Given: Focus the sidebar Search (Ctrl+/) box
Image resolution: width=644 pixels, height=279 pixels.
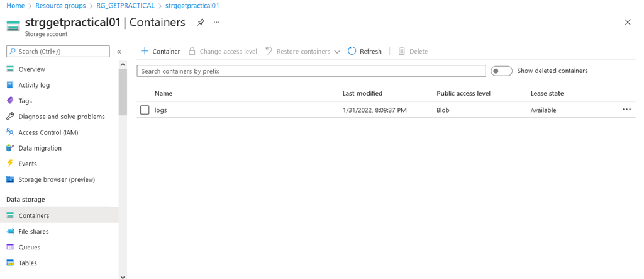Looking at the screenshot, I should click(x=58, y=52).
